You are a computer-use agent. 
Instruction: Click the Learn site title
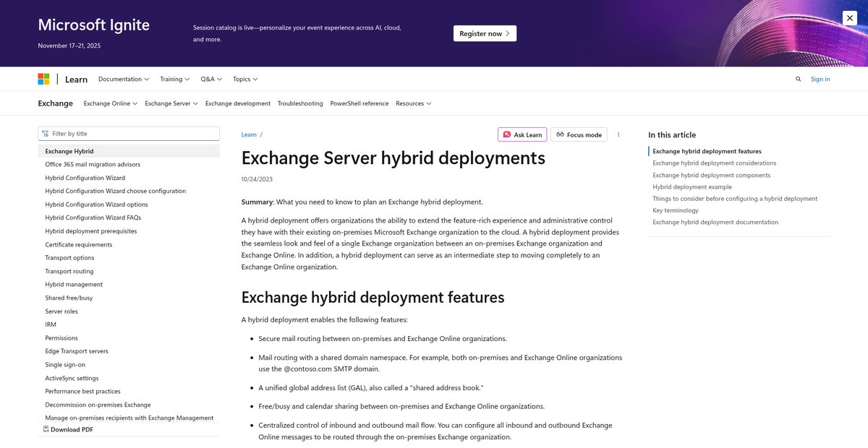point(76,79)
